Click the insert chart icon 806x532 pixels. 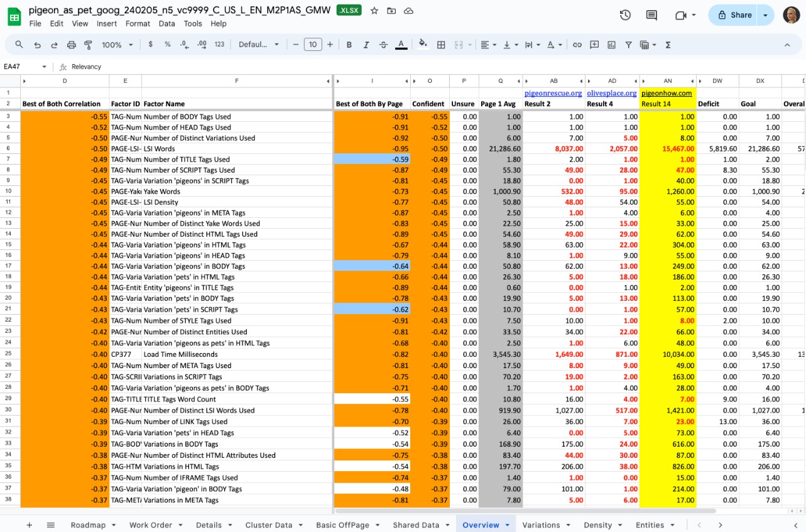[611, 45]
